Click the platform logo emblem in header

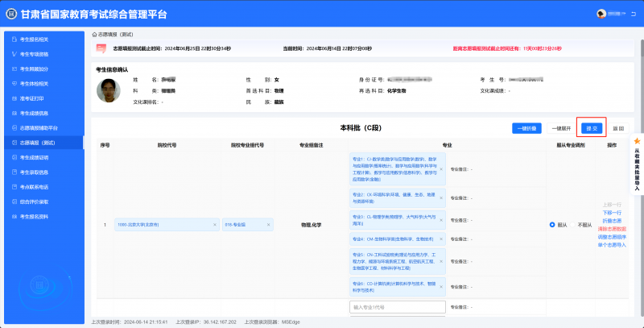click(x=9, y=13)
